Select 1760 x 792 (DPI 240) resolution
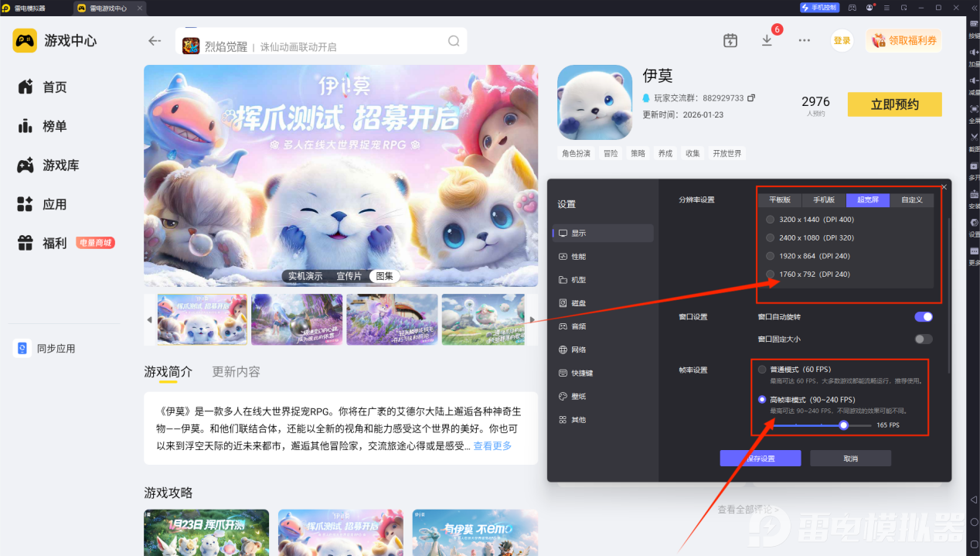 pyautogui.click(x=770, y=275)
